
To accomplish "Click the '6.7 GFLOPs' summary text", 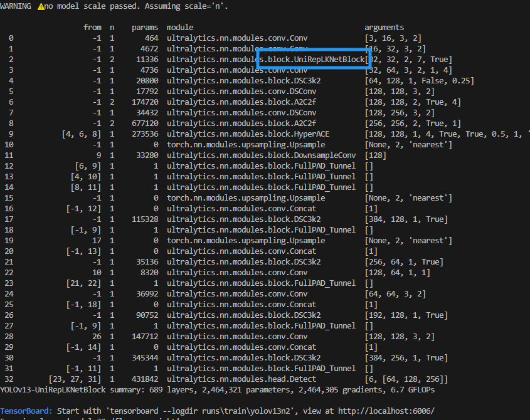I will pyautogui.click(x=413, y=390).
